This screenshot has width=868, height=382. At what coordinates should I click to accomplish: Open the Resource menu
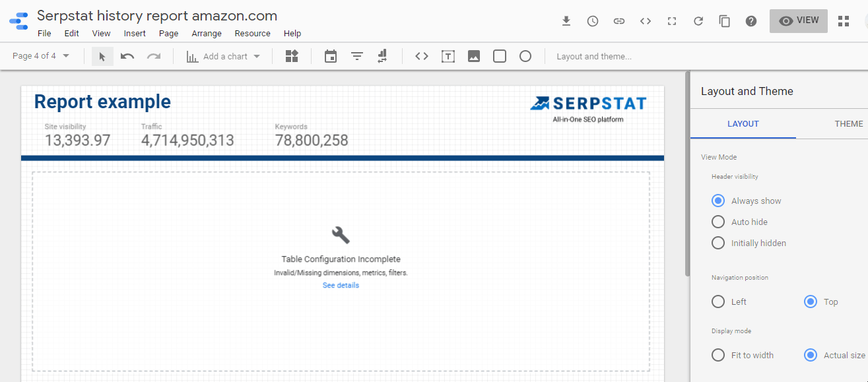252,34
